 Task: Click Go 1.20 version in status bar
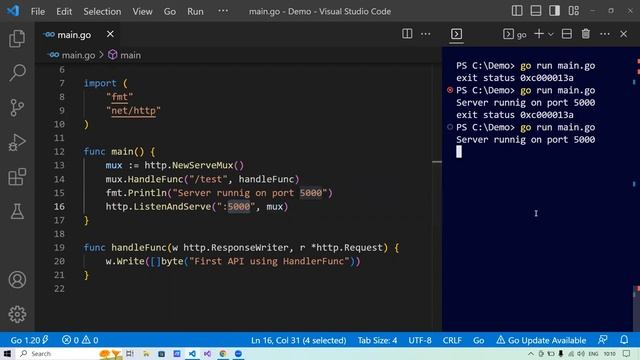pyautogui.click(x=29, y=340)
